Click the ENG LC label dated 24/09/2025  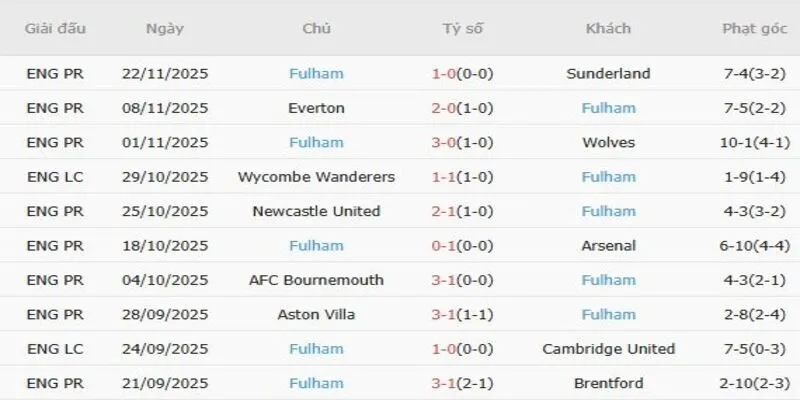[x=55, y=349]
